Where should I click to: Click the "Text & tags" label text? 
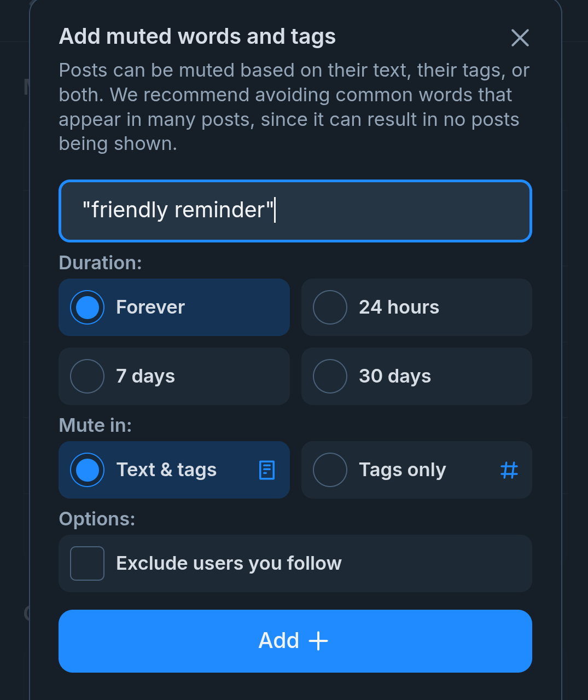click(x=166, y=470)
